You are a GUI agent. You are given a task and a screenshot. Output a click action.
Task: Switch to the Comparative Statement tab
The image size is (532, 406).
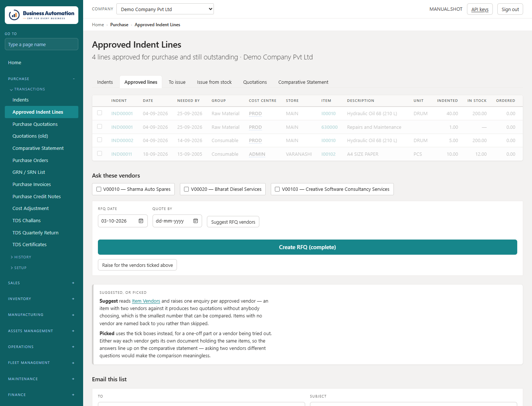[303, 82]
